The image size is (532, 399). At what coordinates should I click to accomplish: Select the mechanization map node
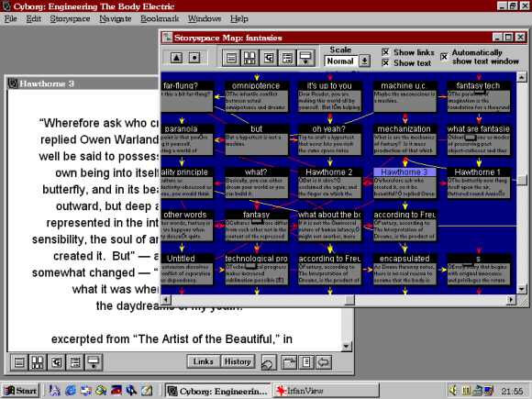(x=405, y=139)
